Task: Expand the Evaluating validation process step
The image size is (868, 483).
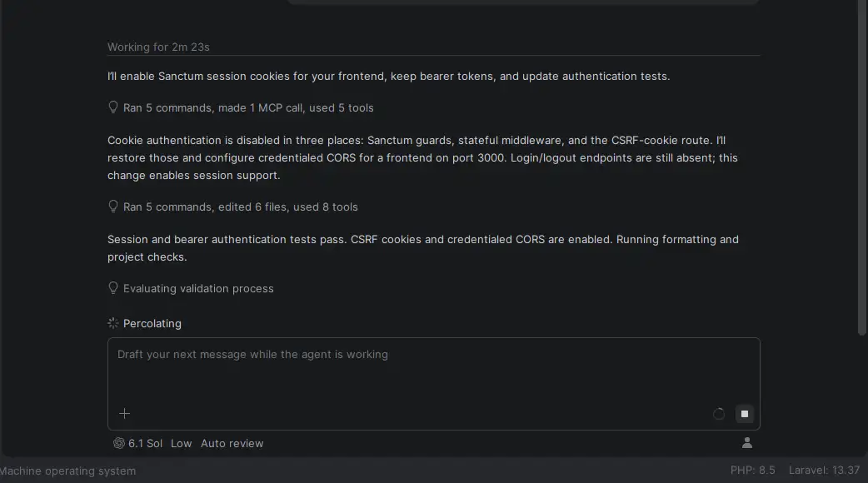Action: pos(198,288)
